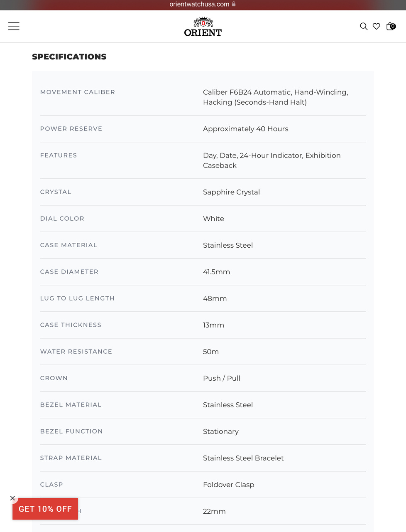Click the Foldover Clasp value

click(228, 485)
